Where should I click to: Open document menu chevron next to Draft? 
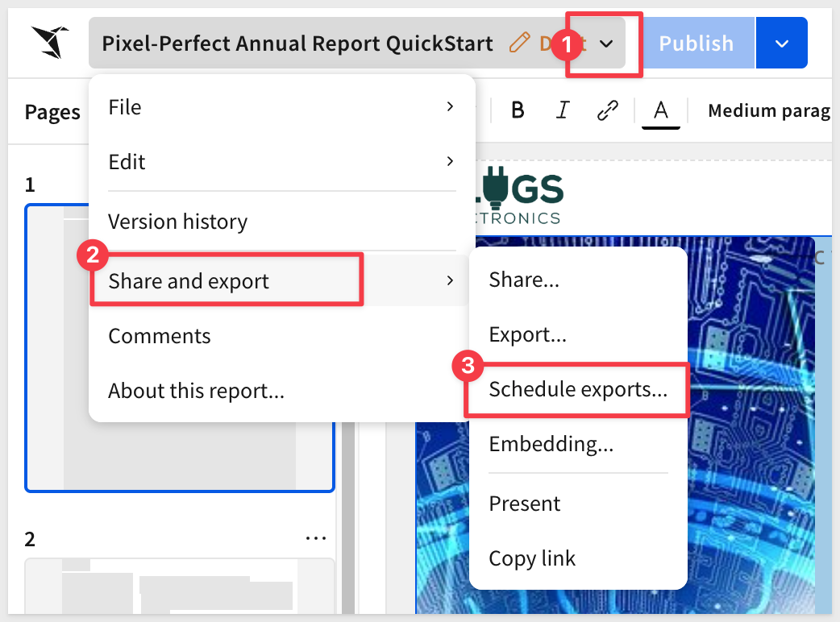click(607, 44)
